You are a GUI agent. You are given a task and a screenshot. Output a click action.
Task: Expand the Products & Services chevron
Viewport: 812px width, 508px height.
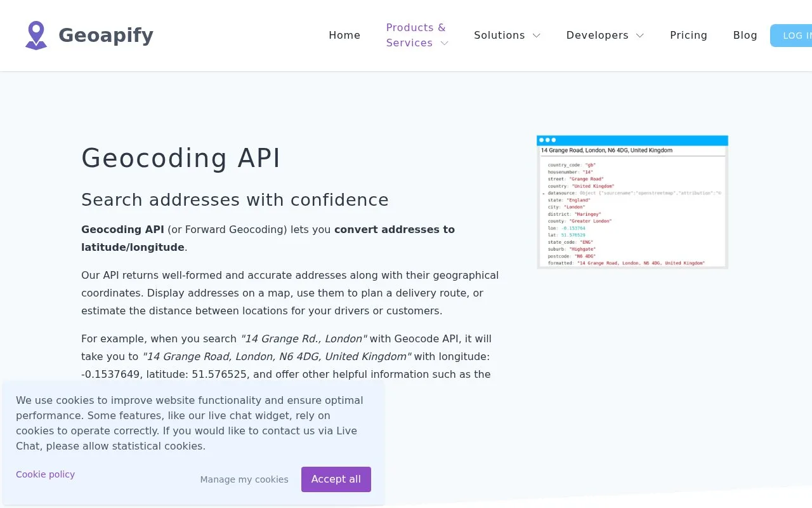click(444, 43)
